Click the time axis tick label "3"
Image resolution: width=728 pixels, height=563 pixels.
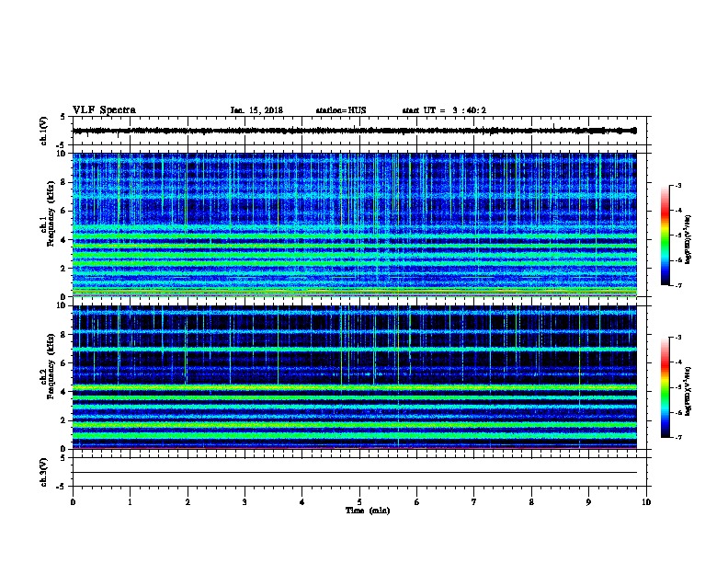pyautogui.click(x=245, y=502)
